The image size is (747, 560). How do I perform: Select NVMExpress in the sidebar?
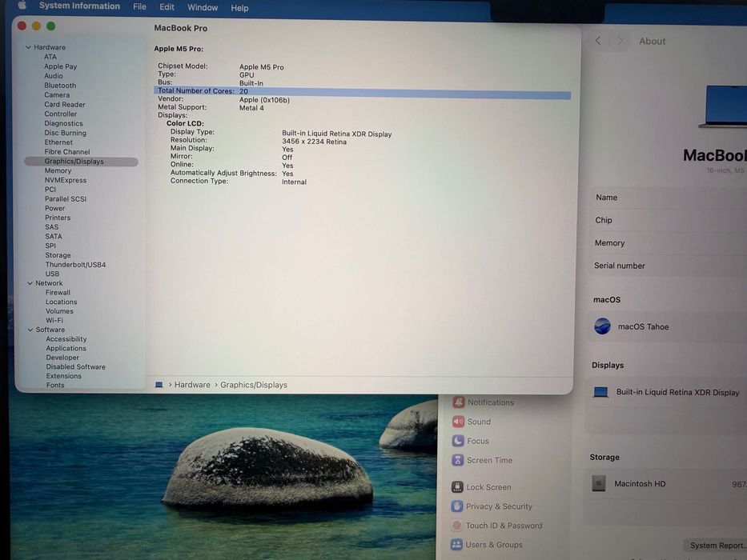pos(66,180)
